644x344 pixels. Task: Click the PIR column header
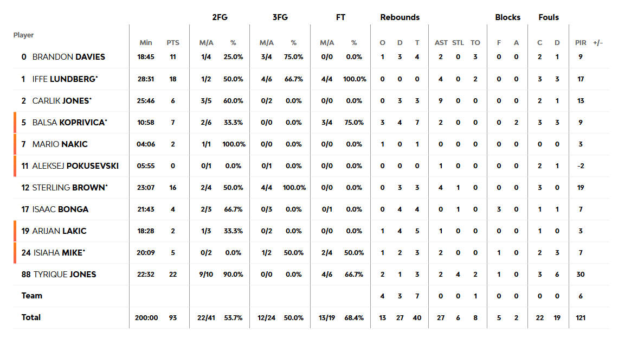(x=581, y=43)
